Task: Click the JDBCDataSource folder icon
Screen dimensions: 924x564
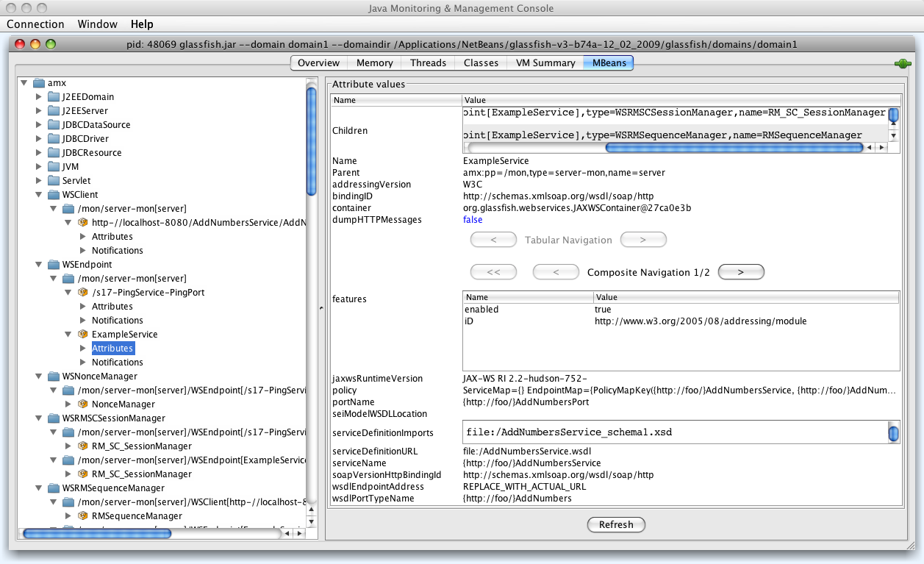Action: tap(53, 125)
